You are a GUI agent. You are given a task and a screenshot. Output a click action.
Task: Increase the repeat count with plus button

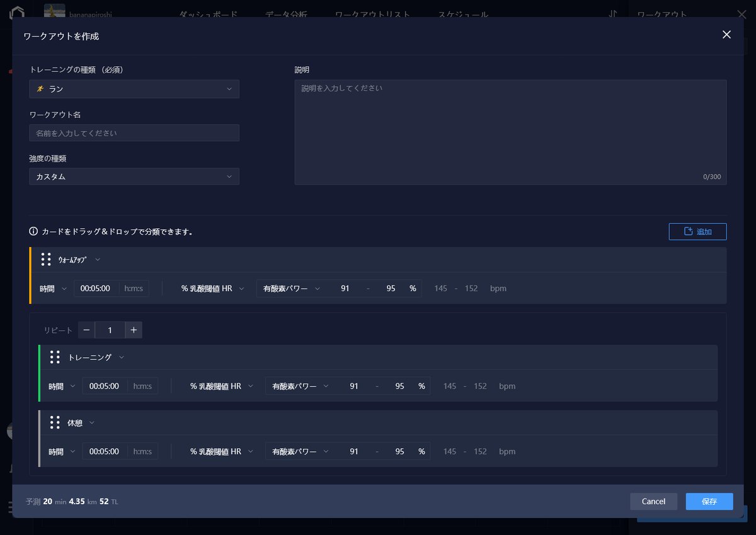134,330
